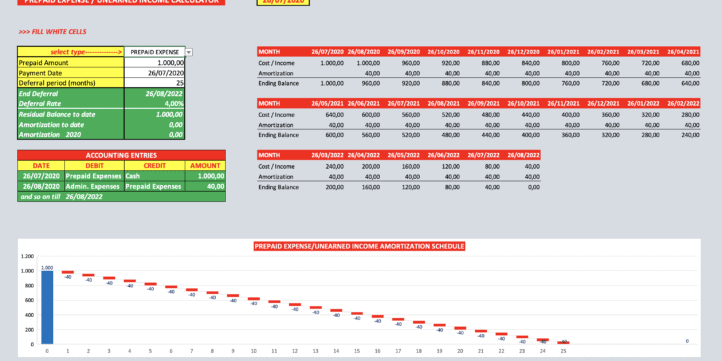Click the Deferral Rate 4,00% cell
Image resolution: width=722 pixels, height=361 pixels.
pyautogui.click(x=154, y=104)
